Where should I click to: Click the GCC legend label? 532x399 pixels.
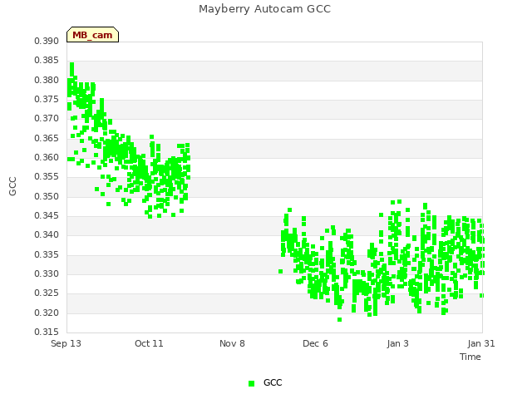pos(273,382)
